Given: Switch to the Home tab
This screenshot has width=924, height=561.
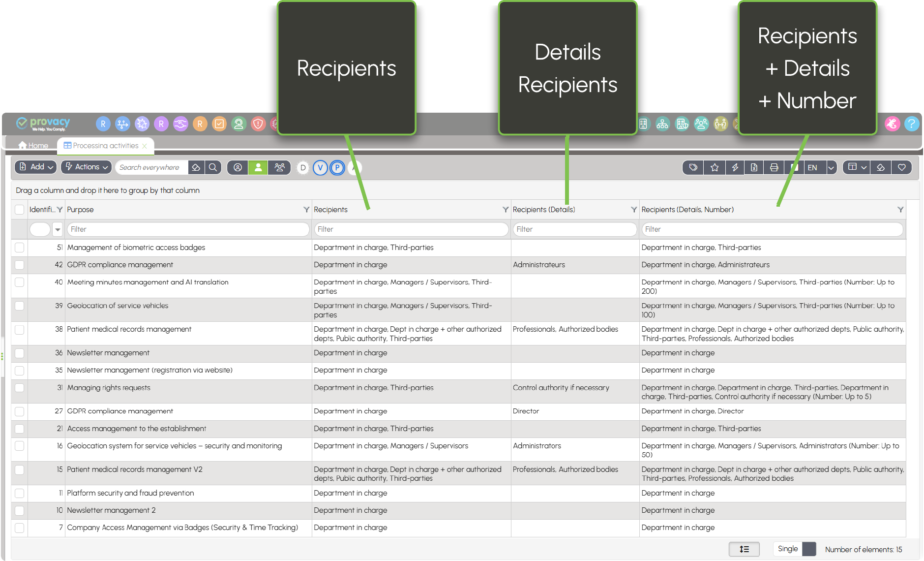Looking at the screenshot, I should pyautogui.click(x=33, y=146).
